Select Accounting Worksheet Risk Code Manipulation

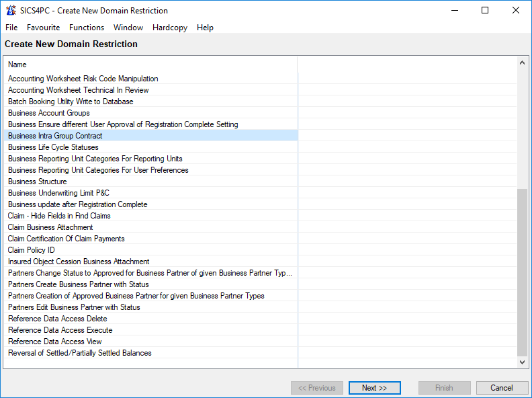coord(83,79)
